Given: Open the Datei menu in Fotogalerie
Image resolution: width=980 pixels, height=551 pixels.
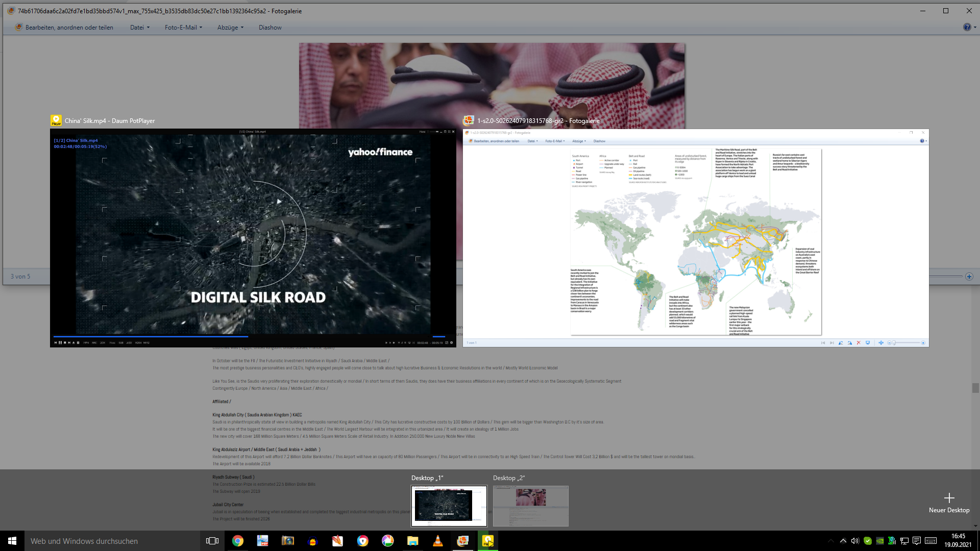Looking at the screenshot, I should (140, 28).
